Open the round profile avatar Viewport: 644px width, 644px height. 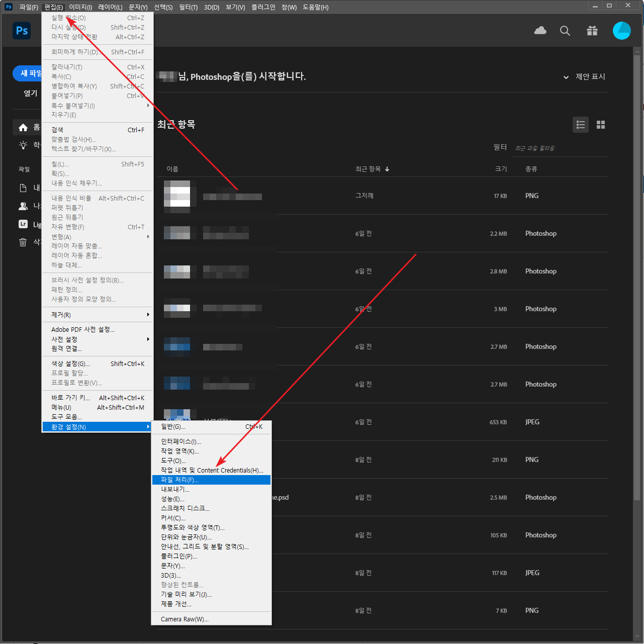coord(622,31)
